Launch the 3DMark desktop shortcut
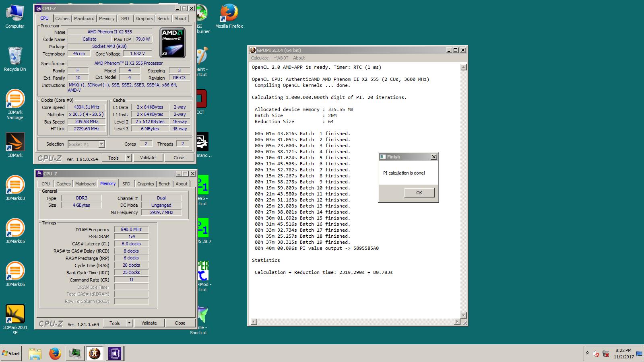 [15, 145]
